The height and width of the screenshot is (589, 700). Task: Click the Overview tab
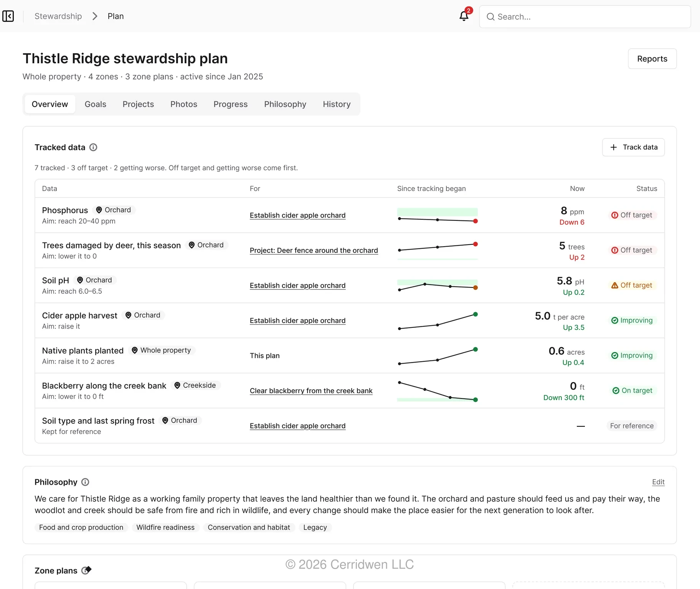point(50,104)
